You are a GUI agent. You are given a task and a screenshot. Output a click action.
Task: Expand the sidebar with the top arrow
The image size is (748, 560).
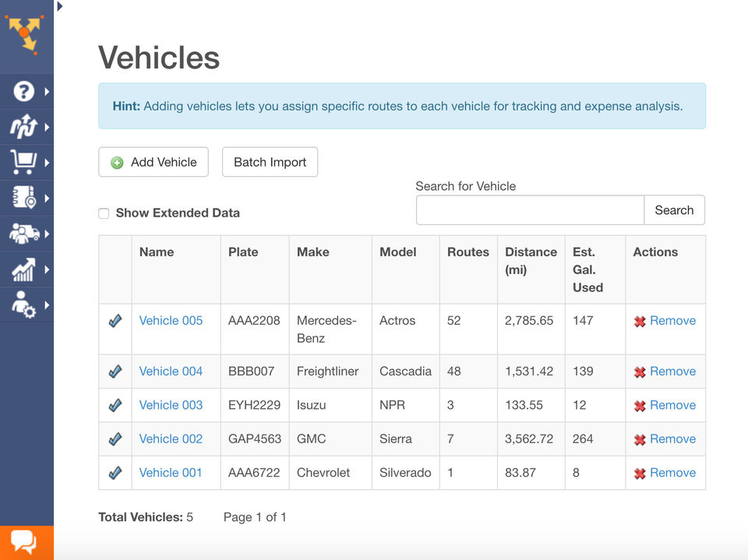click(x=60, y=6)
